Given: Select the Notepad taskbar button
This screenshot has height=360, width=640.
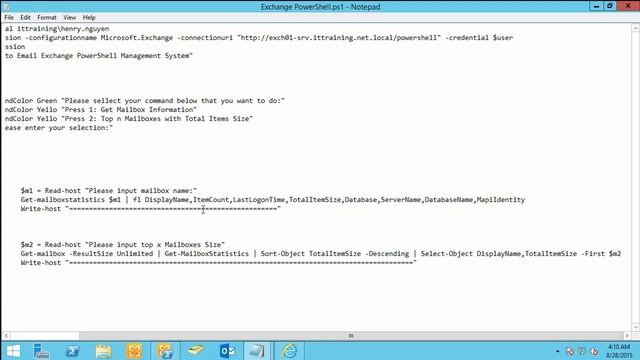Looking at the screenshot, I should [x=257, y=351].
